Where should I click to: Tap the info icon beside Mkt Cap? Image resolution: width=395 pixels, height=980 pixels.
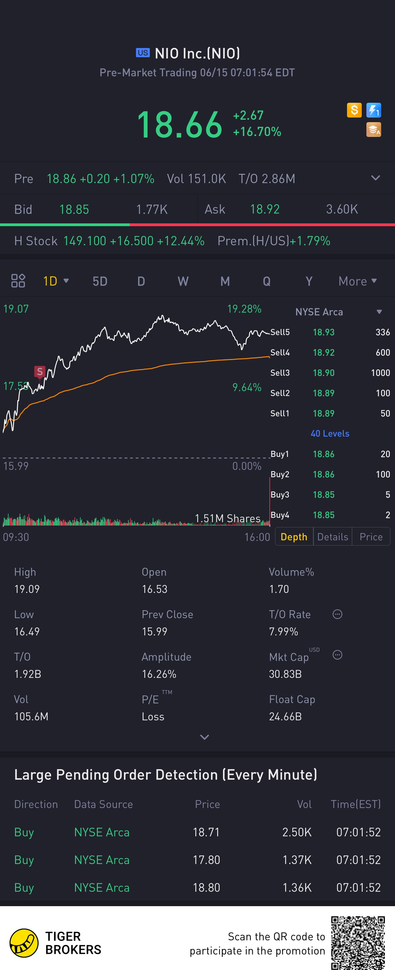coord(337,655)
